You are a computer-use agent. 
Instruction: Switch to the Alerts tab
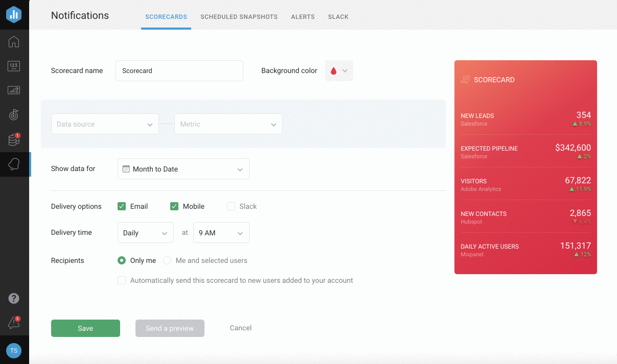click(x=303, y=17)
